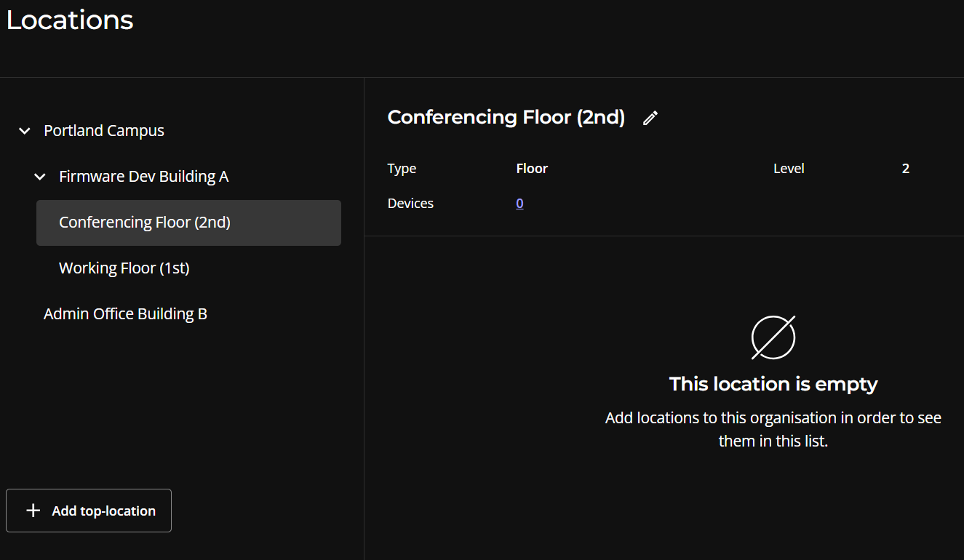Open Working Floor (1st) location
964x560 pixels.
click(x=124, y=268)
